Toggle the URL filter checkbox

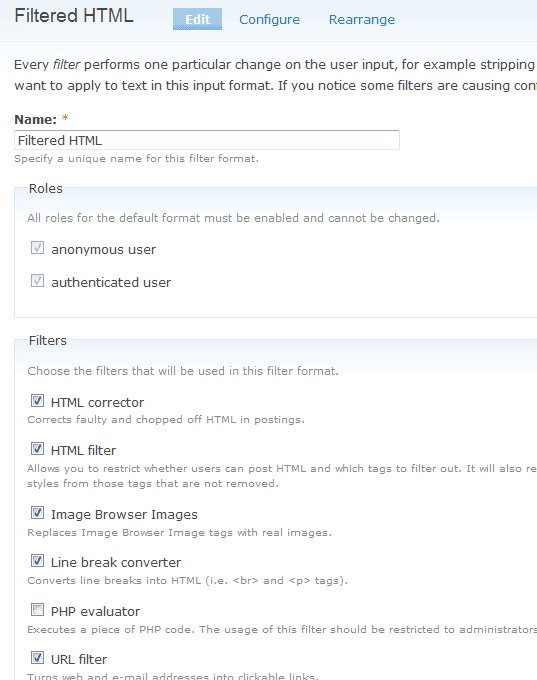pyautogui.click(x=37, y=658)
